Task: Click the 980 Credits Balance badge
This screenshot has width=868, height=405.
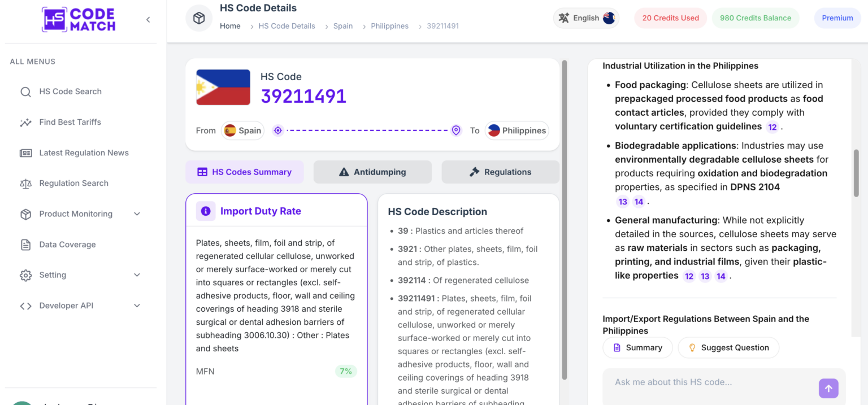Action: click(756, 18)
